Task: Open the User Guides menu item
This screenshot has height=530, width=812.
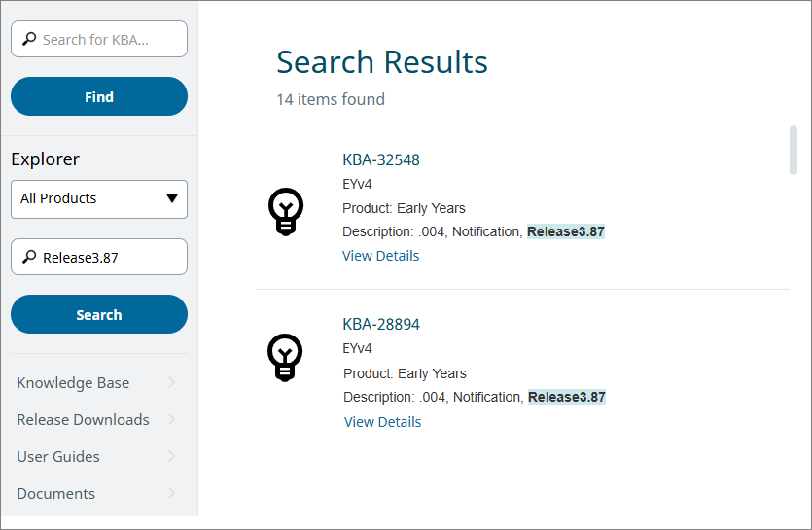Action: coord(58,457)
